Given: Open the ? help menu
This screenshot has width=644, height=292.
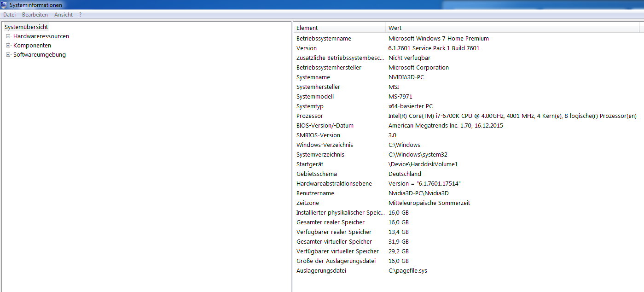Looking at the screenshot, I should click(80, 15).
